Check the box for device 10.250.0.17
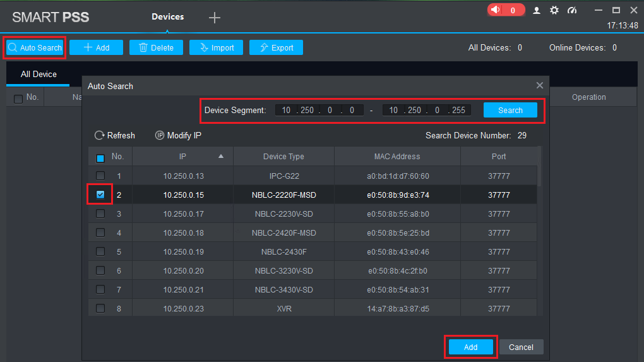This screenshot has width=644, height=362. pyautogui.click(x=100, y=214)
